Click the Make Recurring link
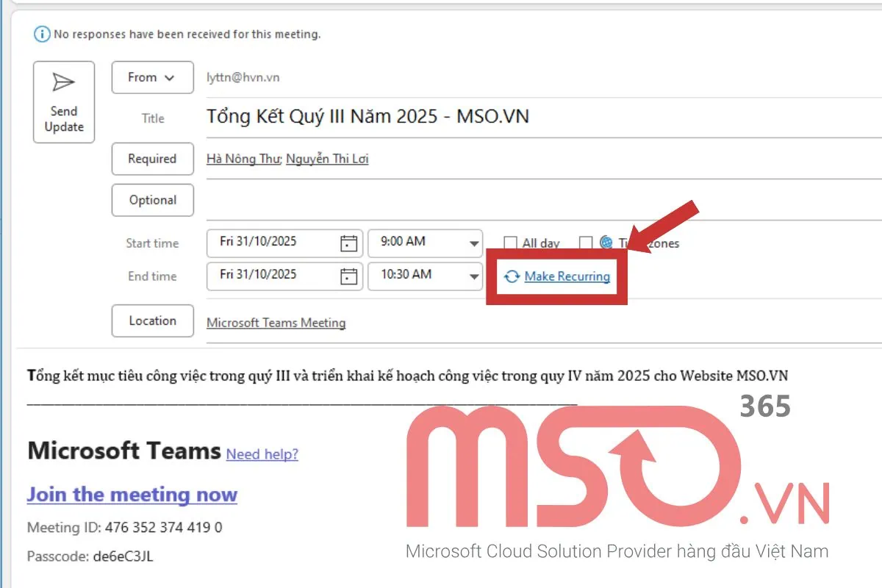 (567, 276)
